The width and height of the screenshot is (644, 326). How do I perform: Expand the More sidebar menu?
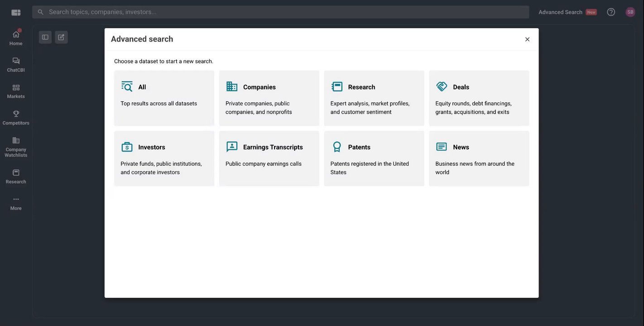[16, 202]
